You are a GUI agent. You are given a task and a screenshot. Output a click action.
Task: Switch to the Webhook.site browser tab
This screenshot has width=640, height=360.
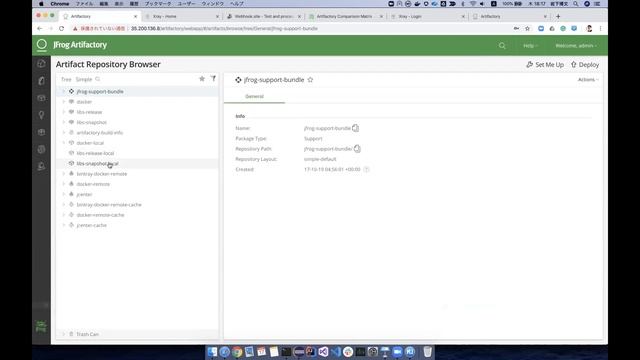(x=264, y=16)
